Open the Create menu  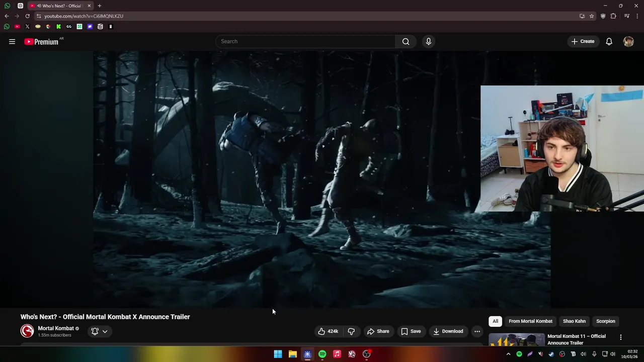(583, 41)
